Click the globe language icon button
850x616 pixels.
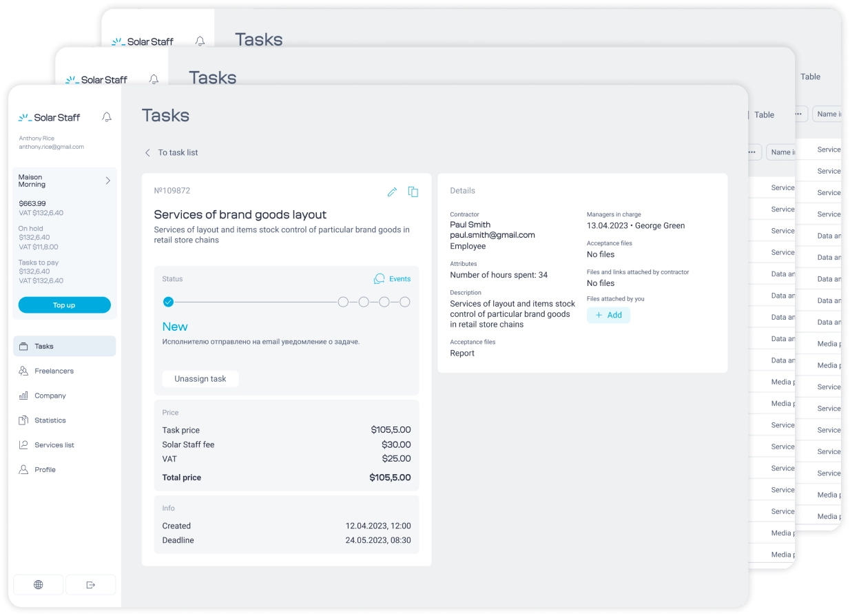pyautogui.click(x=39, y=584)
